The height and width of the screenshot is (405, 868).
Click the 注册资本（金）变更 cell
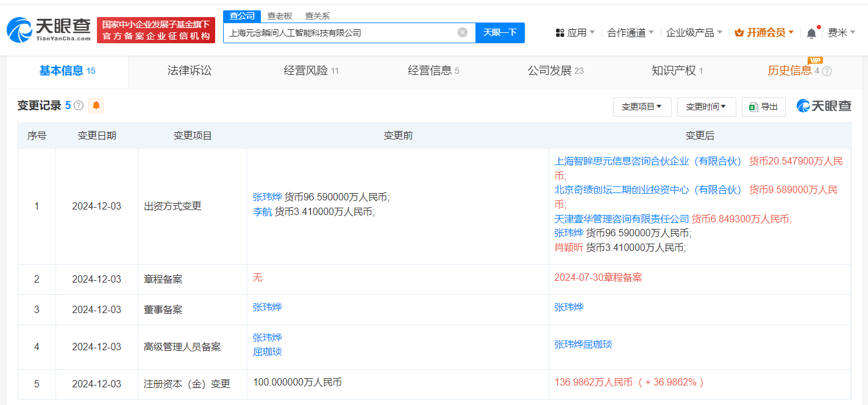193,384
